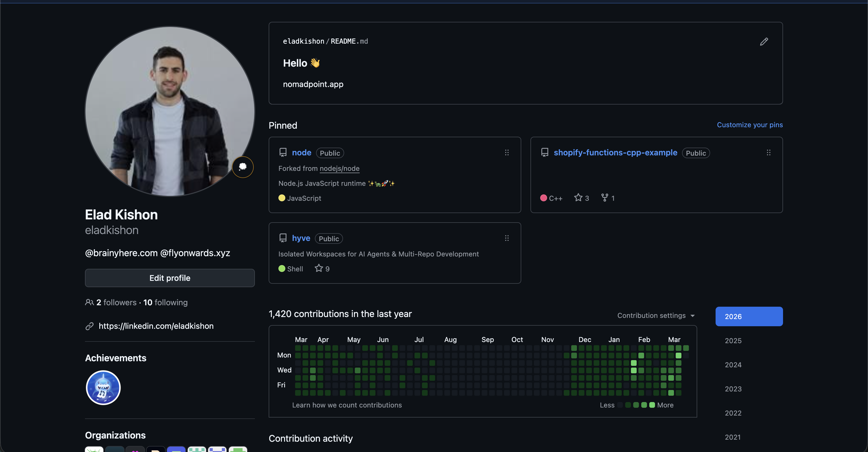Switch to 2025 contributions
This screenshot has height=452, width=868.
point(733,340)
